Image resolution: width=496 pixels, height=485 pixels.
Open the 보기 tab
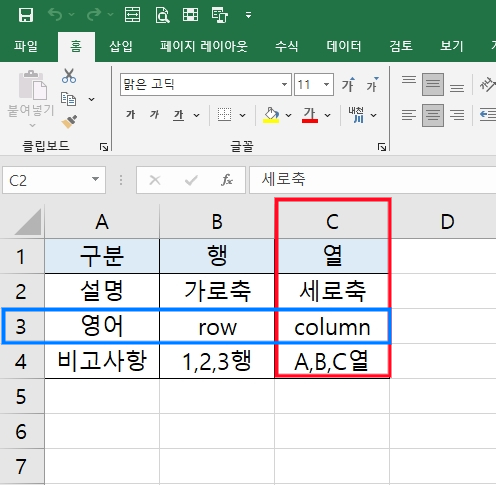[x=452, y=46]
